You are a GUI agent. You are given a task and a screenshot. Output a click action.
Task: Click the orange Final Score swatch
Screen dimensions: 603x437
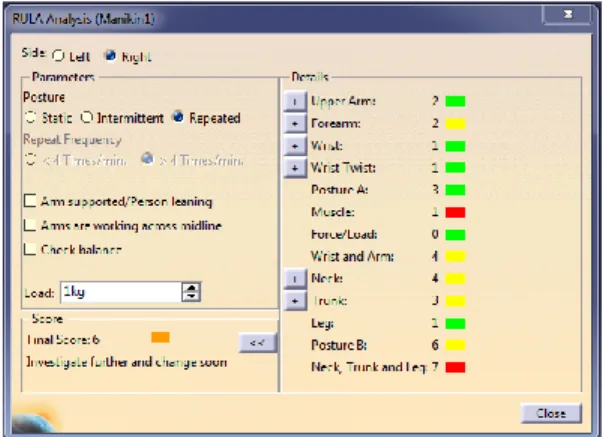[160, 337]
